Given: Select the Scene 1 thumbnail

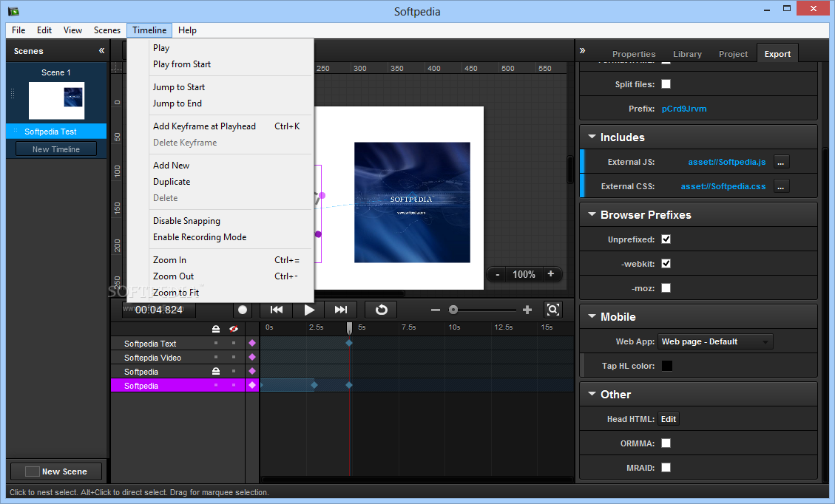Looking at the screenshot, I should tap(56, 101).
